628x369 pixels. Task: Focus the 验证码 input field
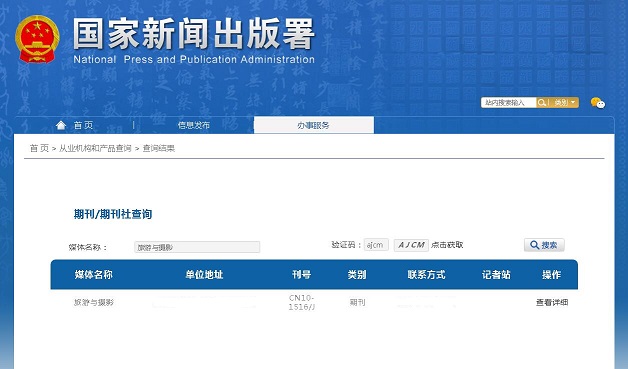click(x=376, y=245)
